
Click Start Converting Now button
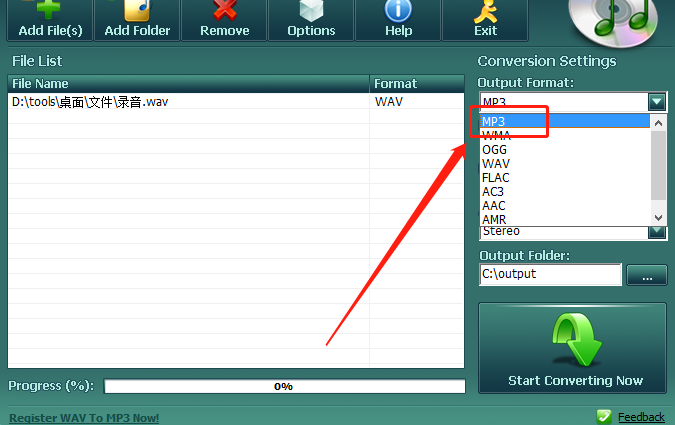[x=572, y=348]
